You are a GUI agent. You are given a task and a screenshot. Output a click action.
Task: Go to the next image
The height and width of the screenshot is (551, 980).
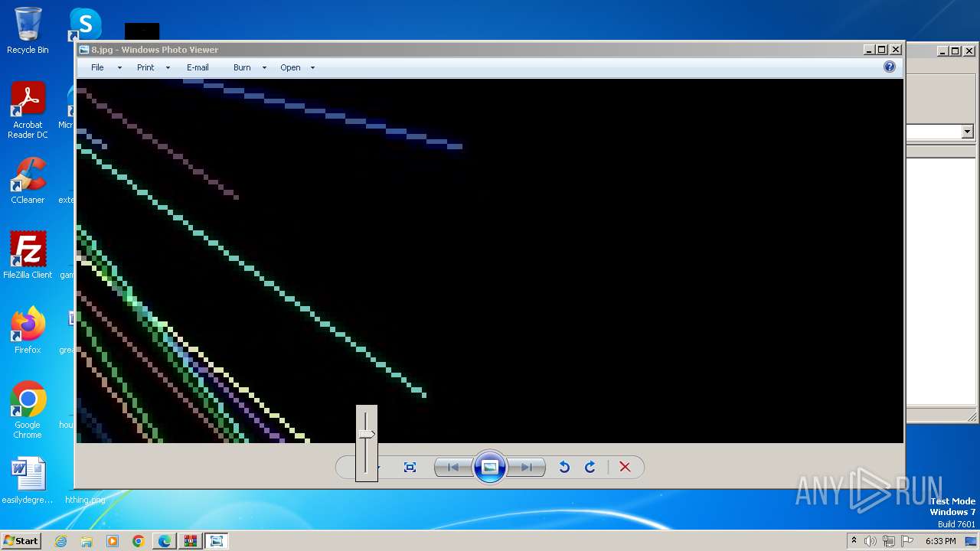point(527,467)
